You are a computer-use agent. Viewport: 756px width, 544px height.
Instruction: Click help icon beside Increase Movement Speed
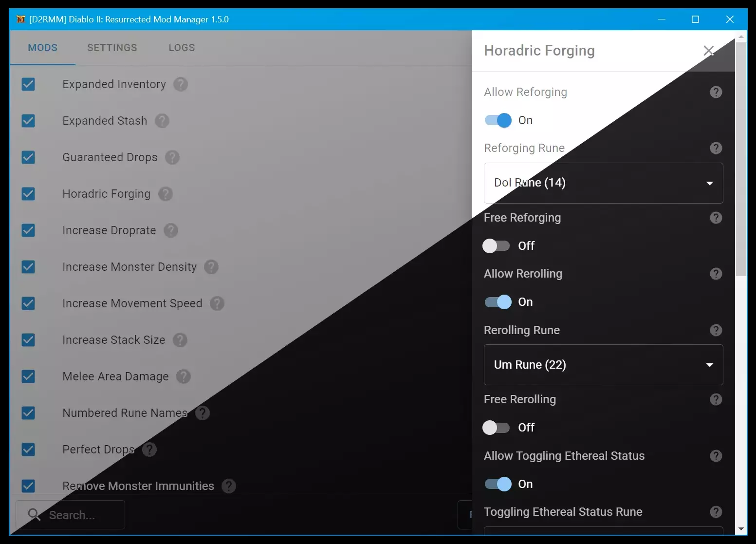(217, 303)
